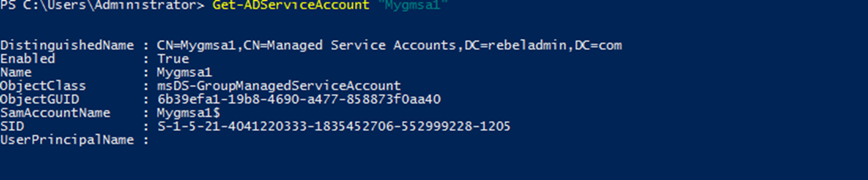The image size is (868, 180).
Task: Click the ObjectGUID field label
Action: coord(40,99)
